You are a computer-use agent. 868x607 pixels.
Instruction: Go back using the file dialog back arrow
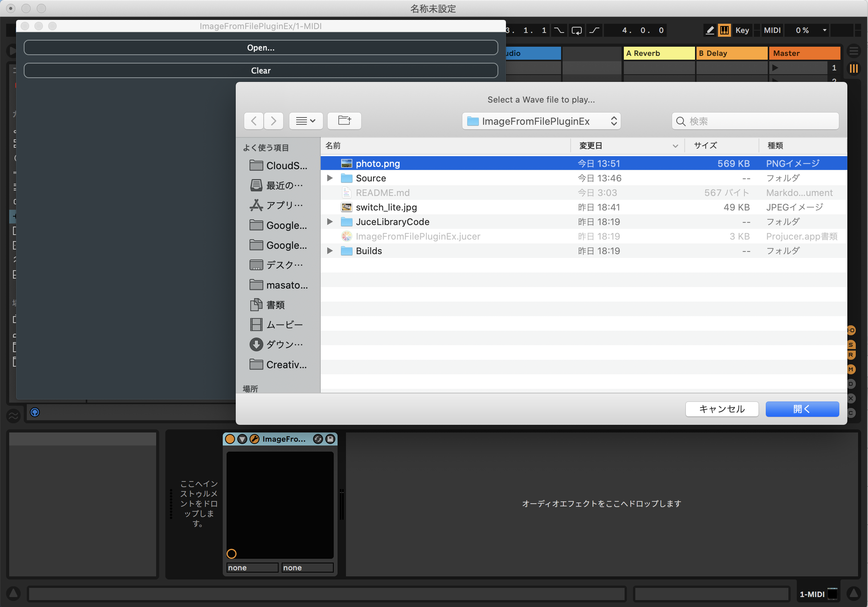[x=254, y=121]
